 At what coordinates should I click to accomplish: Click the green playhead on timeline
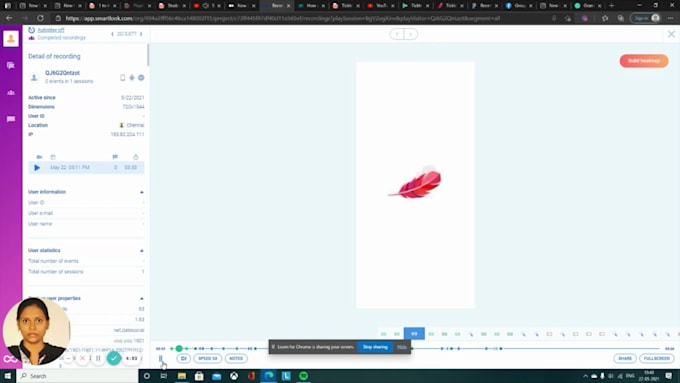(179, 348)
